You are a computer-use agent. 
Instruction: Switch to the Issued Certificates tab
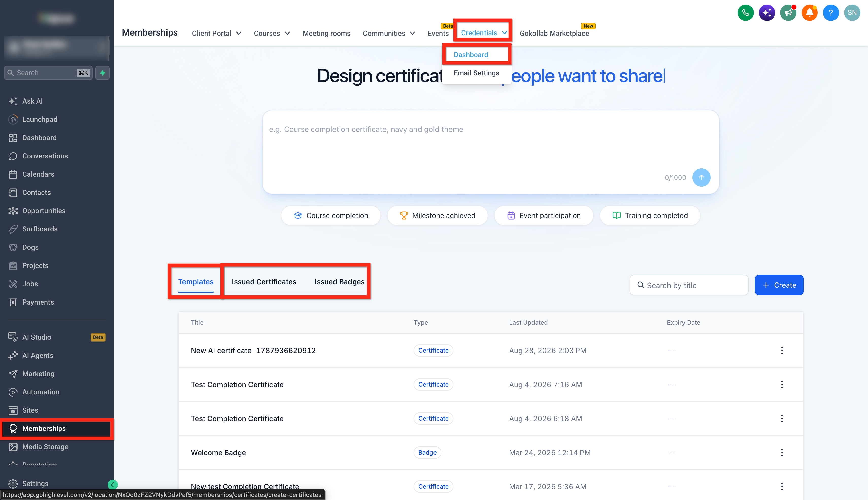(264, 281)
